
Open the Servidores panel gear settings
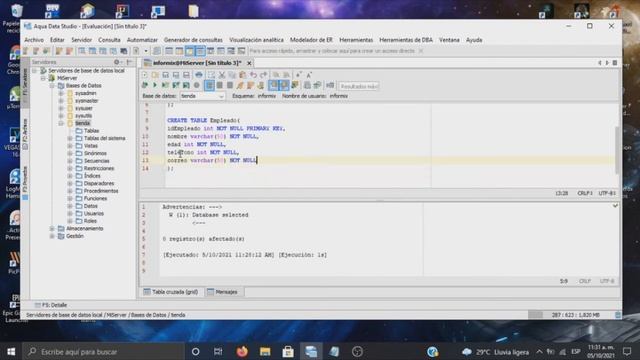tap(117, 62)
